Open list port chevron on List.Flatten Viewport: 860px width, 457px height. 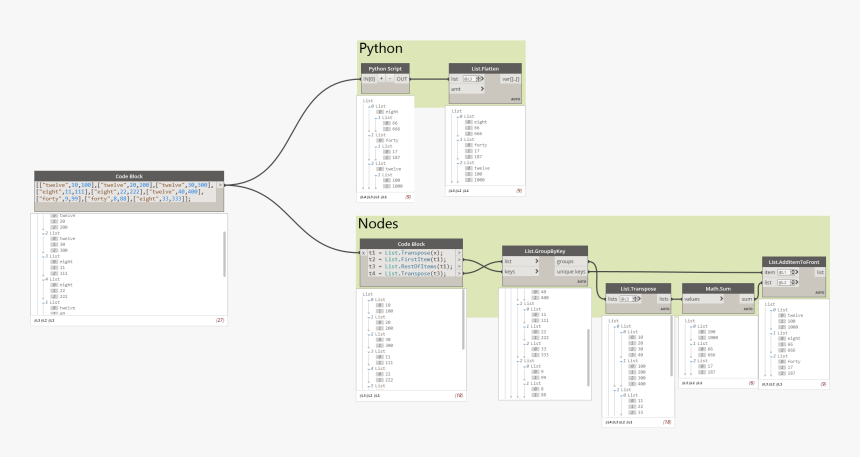[482, 79]
